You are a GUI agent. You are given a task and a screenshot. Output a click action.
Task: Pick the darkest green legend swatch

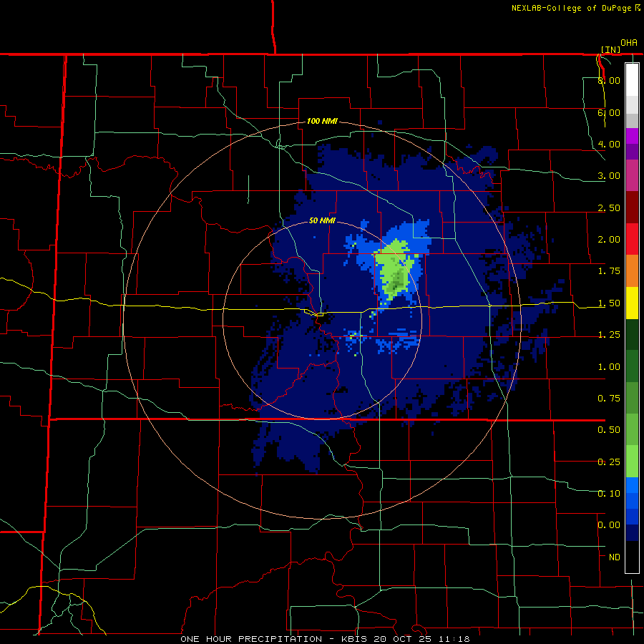(x=632, y=335)
